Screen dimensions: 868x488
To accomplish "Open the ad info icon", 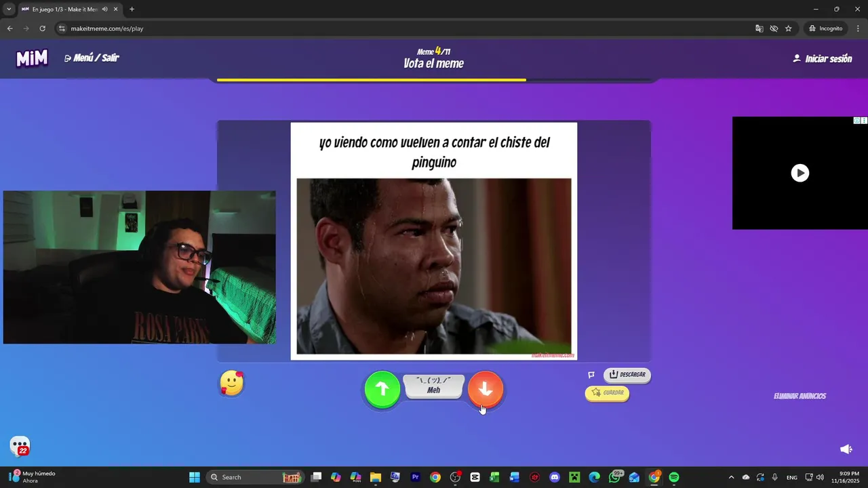I will coord(857,121).
